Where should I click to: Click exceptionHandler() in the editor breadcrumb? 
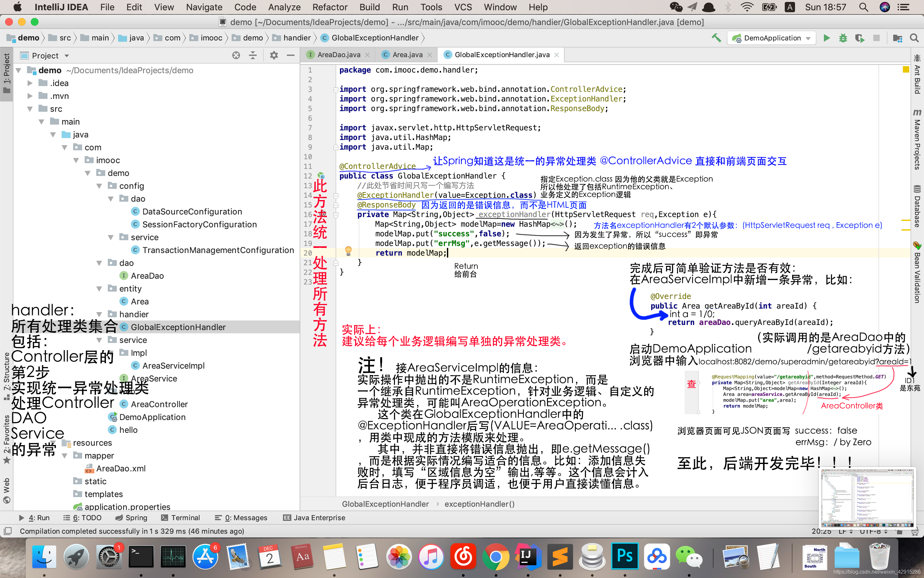pos(480,504)
